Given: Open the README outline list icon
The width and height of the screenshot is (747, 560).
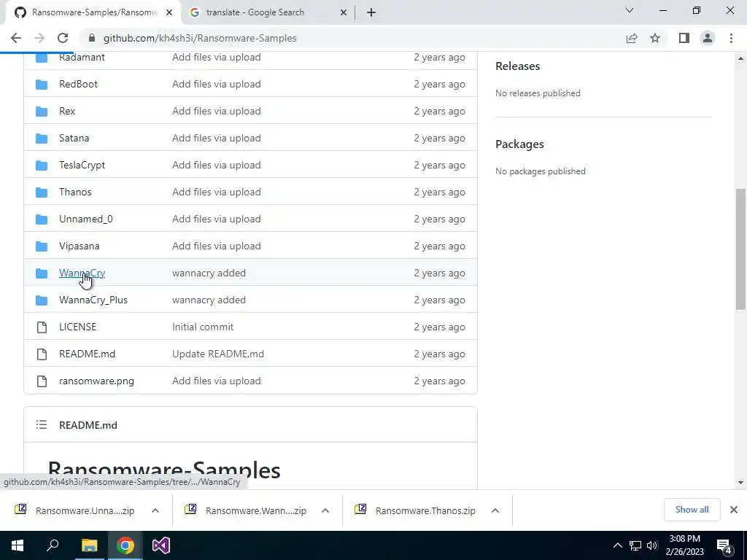Looking at the screenshot, I should (42, 424).
